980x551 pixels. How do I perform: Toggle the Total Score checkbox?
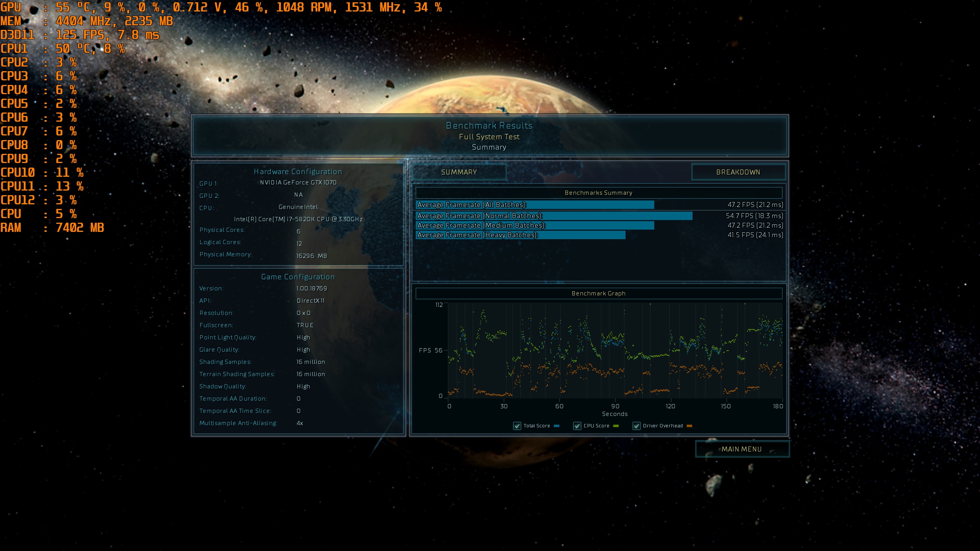coord(517,426)
